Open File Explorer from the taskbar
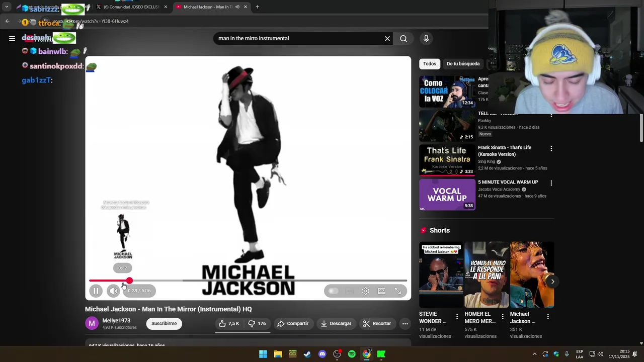 click(x=278, y=354)
